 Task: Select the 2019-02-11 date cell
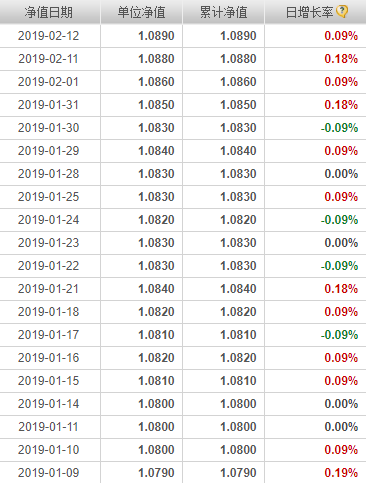pos(49,59)
